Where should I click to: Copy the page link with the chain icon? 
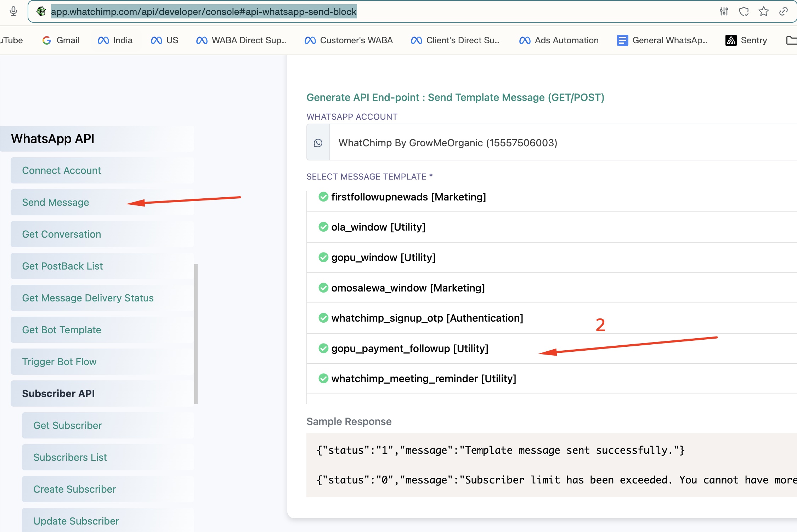pos(784,11)
